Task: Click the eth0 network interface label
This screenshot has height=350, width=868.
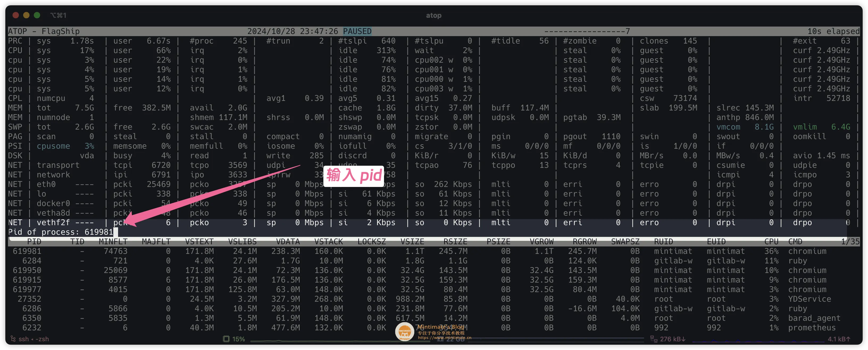Action: tap(46, 184)
